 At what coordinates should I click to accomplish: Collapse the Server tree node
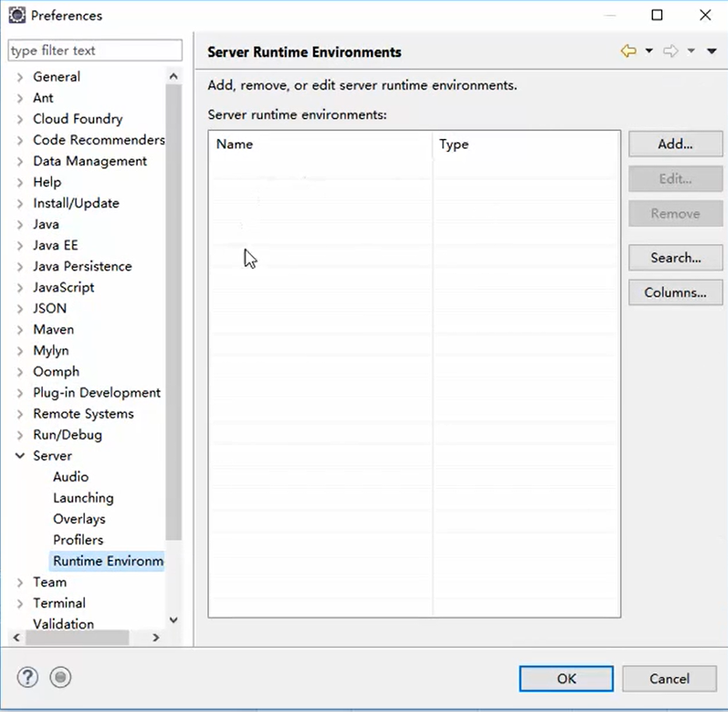click(x=19, y=456)
